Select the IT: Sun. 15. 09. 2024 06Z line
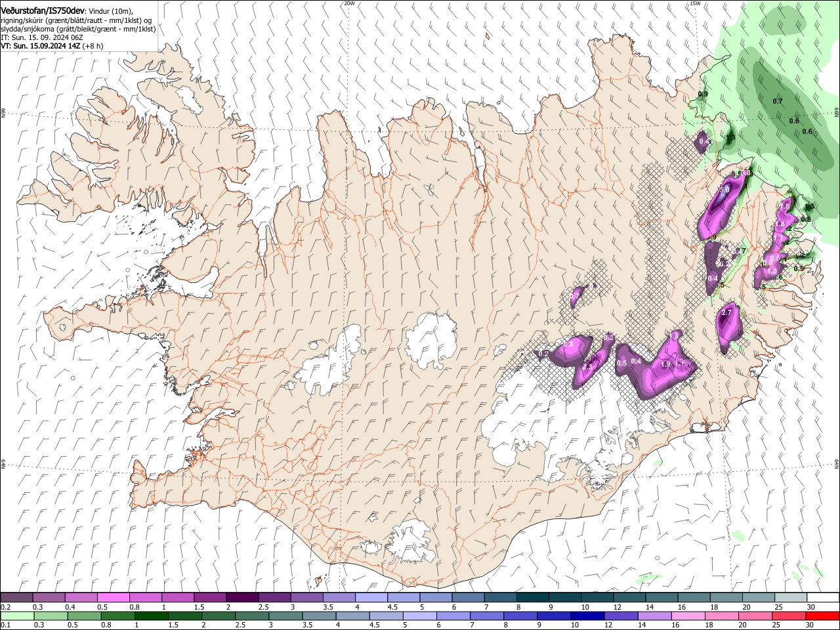Screen dimensions: 840x630 point(42,37)
